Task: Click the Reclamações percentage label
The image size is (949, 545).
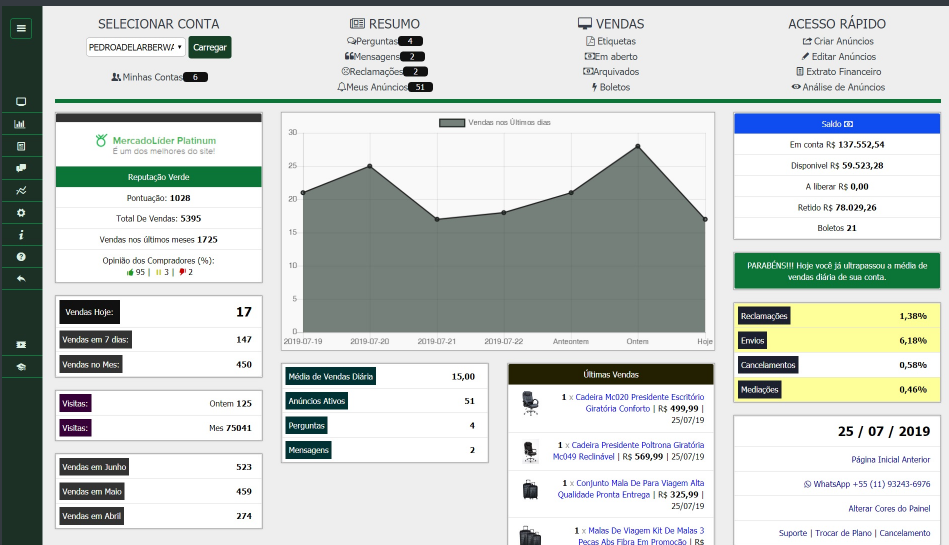Action: [x=764, y=315]
